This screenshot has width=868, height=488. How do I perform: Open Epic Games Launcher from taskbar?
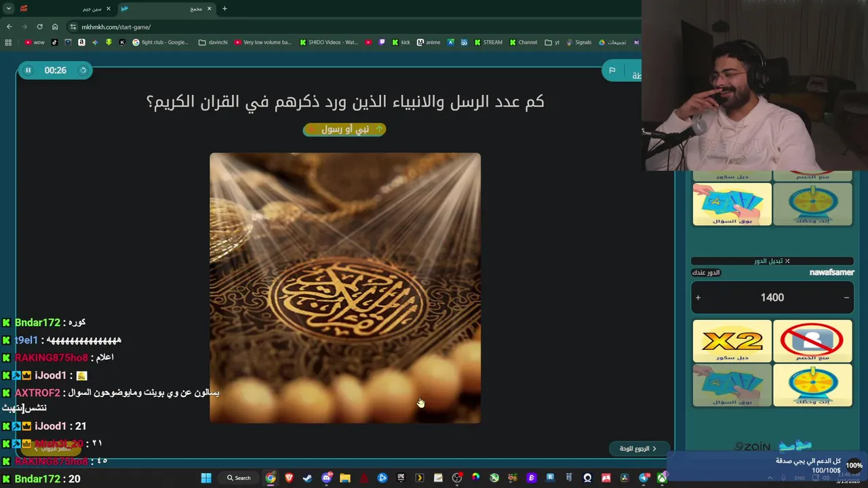point(401,478)
